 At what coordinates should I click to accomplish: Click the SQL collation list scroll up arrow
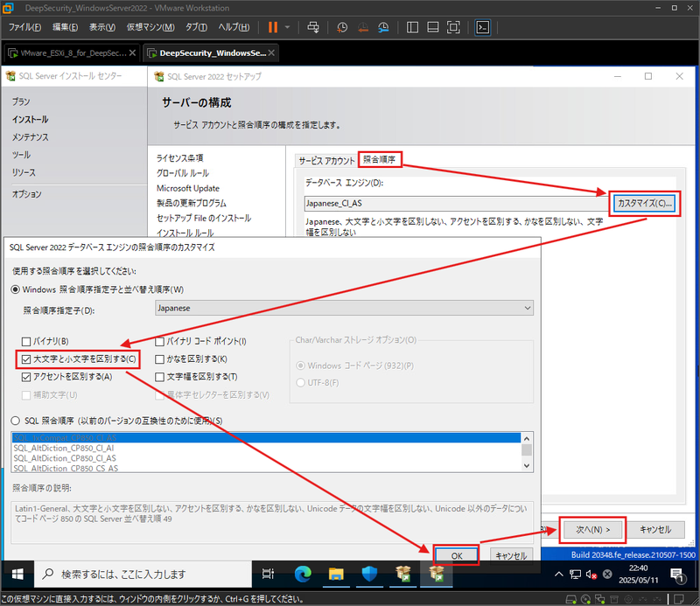pyautogui.click(x=527, y=438)
